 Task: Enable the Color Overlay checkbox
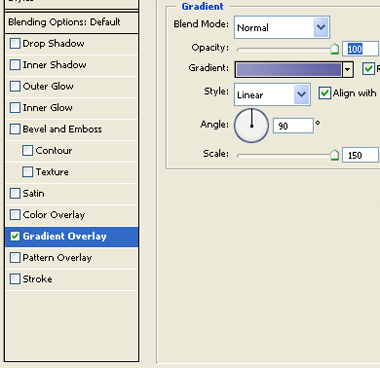pyautogui.click(x=15, y=215)
